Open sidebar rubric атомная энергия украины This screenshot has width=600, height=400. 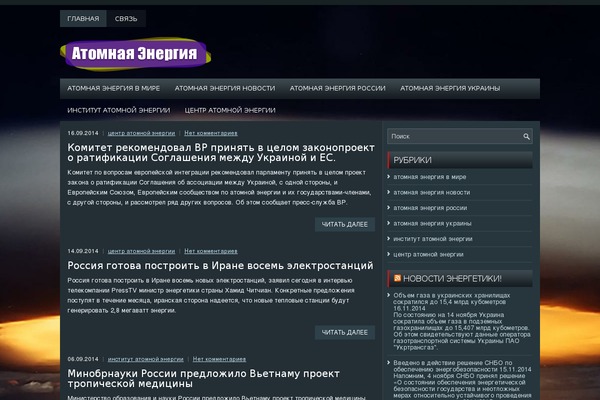(432, 223)
